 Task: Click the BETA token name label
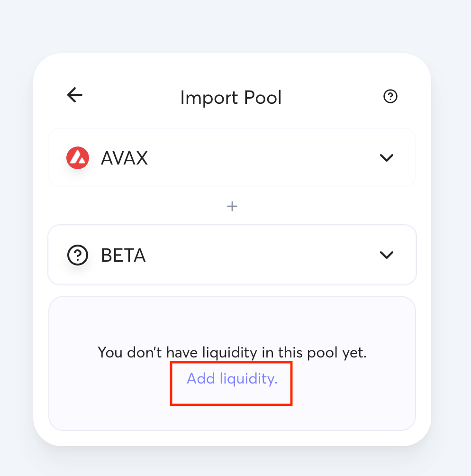[123, 256]
